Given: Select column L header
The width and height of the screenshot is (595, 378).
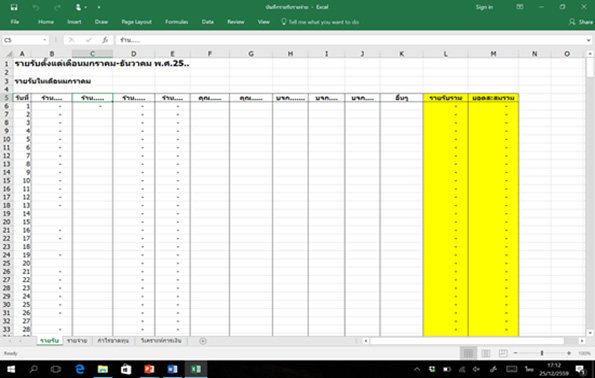Looking at the screenshot, I should pos(445,54).
